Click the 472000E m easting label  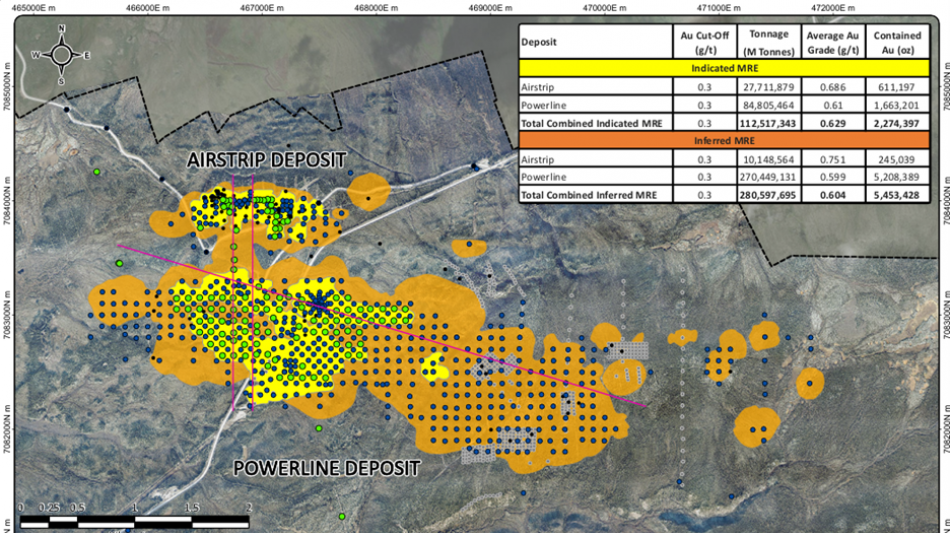point(833,8)
